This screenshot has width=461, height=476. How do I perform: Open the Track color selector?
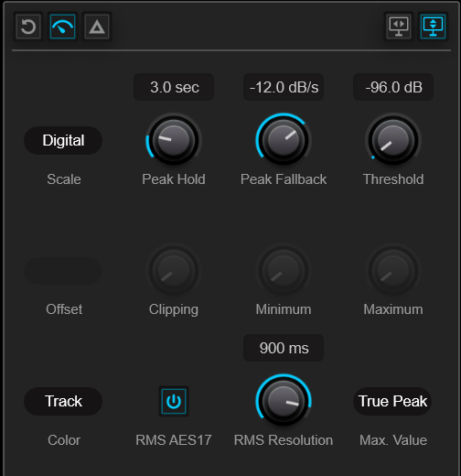pyautogui.click(x=63, y=401)
